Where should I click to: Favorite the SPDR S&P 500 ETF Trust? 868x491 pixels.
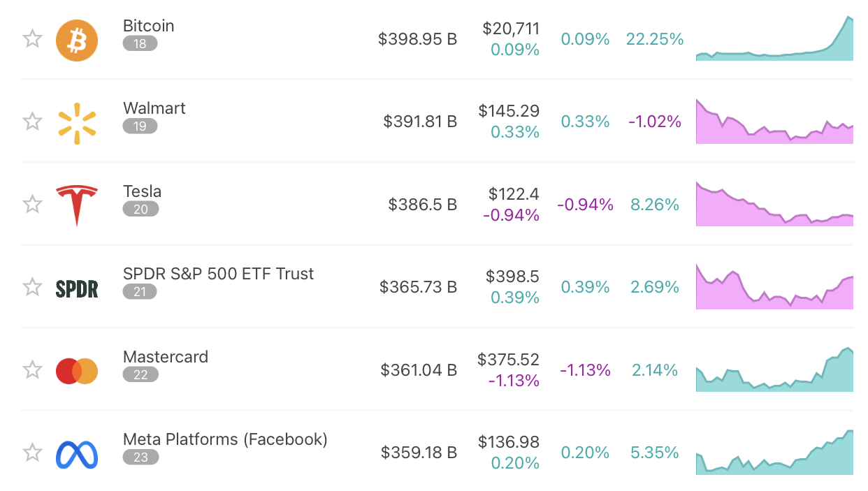33,287
